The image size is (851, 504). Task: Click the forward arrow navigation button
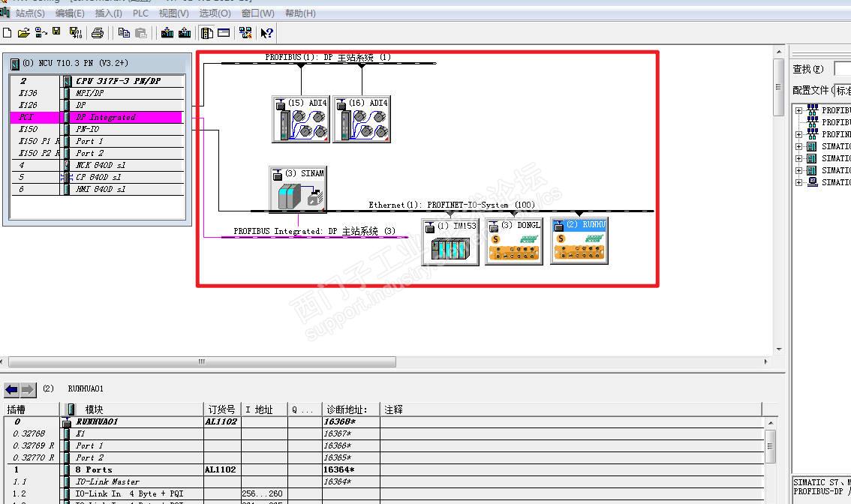coord(29,389)
